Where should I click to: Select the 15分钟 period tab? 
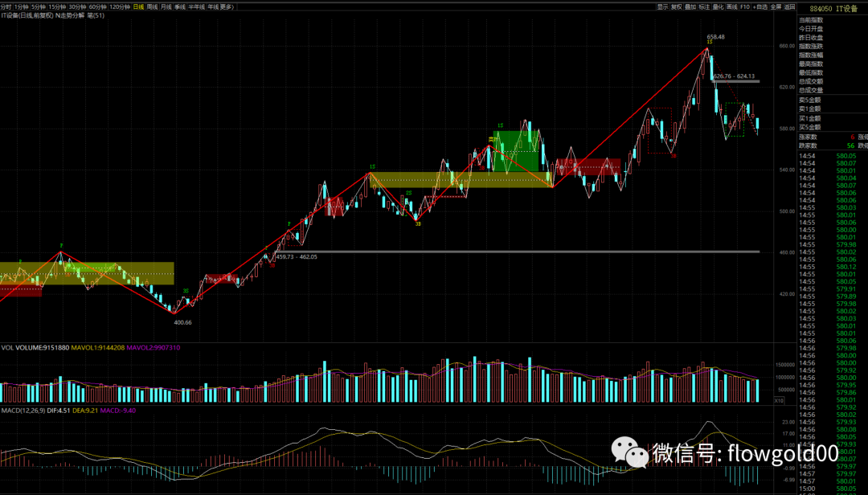pos(57,7)
